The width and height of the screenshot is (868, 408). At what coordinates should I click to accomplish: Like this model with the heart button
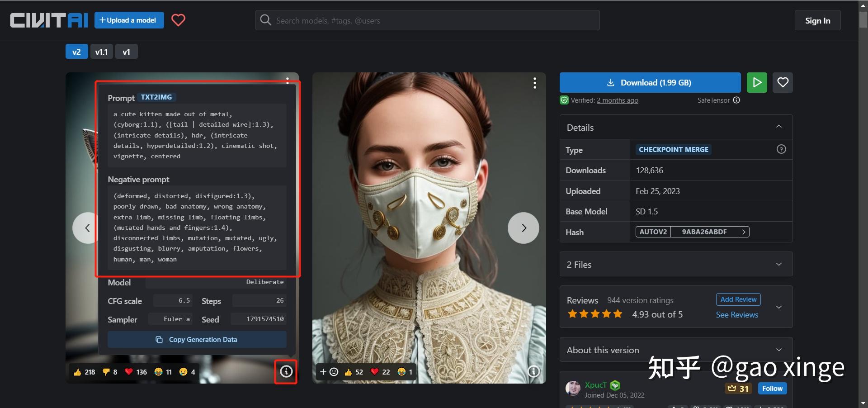pyautogui.click(x=783, y=82)
